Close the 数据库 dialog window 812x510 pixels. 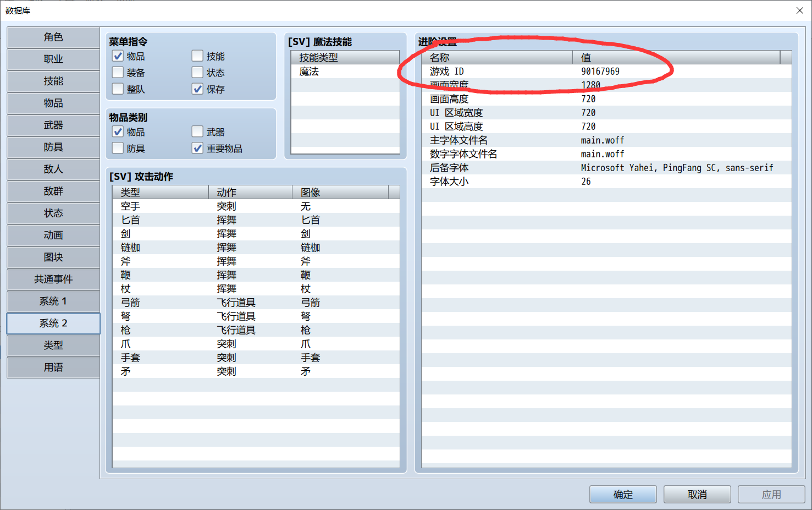pyautogui.click(x=800, y=10)
